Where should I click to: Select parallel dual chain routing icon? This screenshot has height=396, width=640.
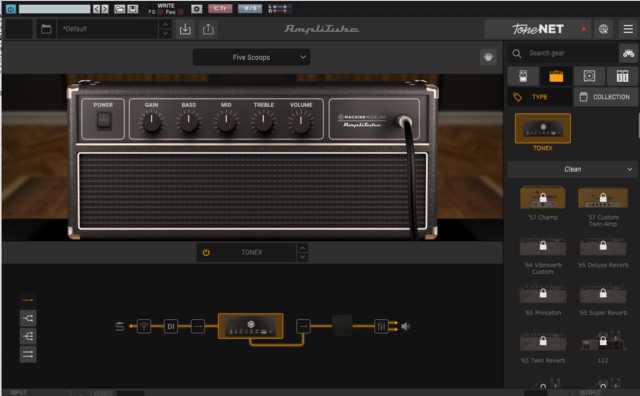(x=28, y=354)
